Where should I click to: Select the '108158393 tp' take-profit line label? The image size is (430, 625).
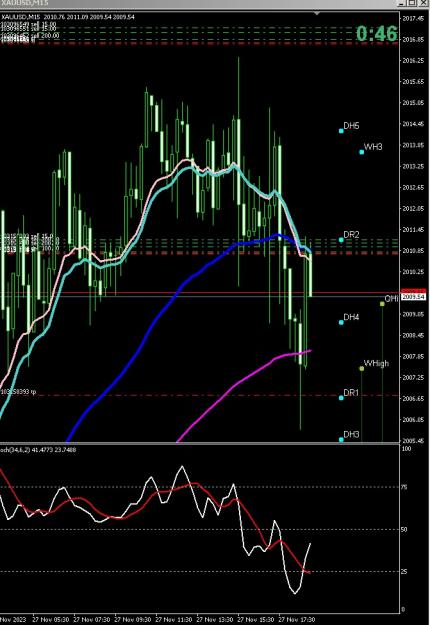[x=18, y=392]
